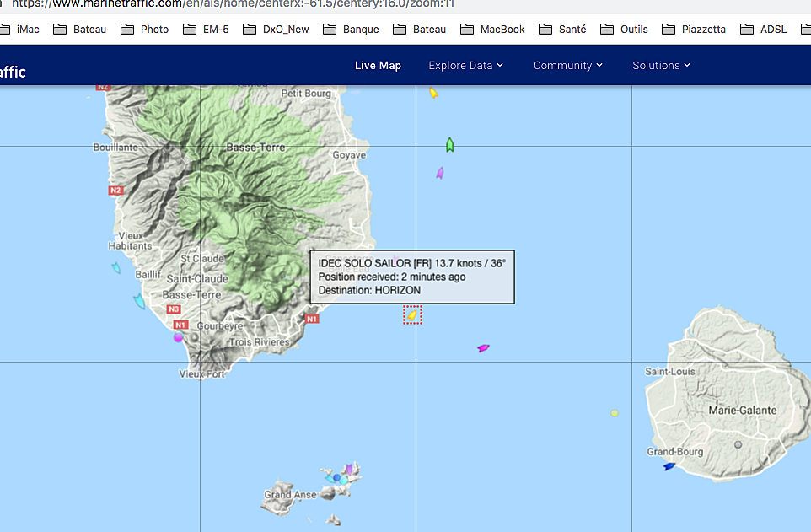Click the Marie-Galante island label
This screenshot has height=532, width=811.
point(743,411)
